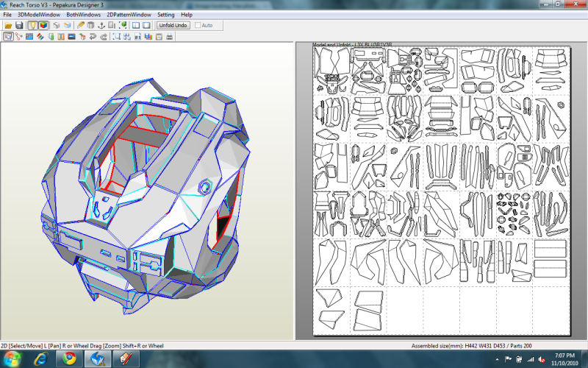Click the Redo curved arrow icon
Image resolution: width=588 pixels, height=368 pixels.
[x=104, y=36]
